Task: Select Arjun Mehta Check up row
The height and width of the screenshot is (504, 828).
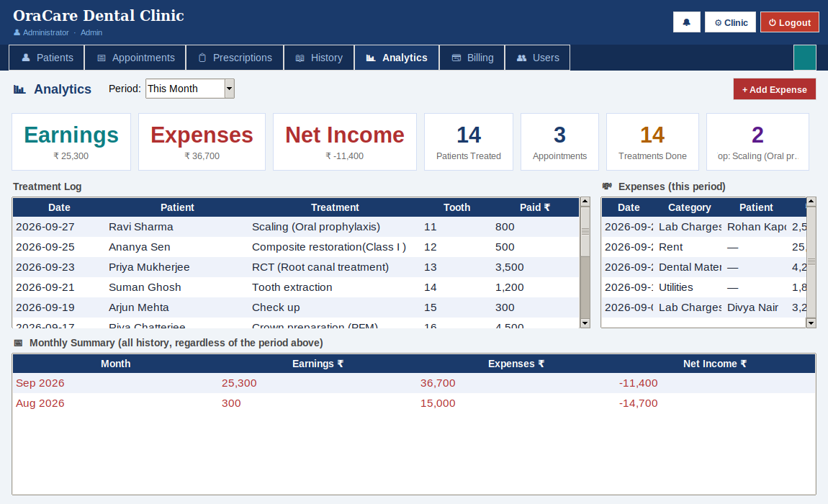Action: point(296,307)
